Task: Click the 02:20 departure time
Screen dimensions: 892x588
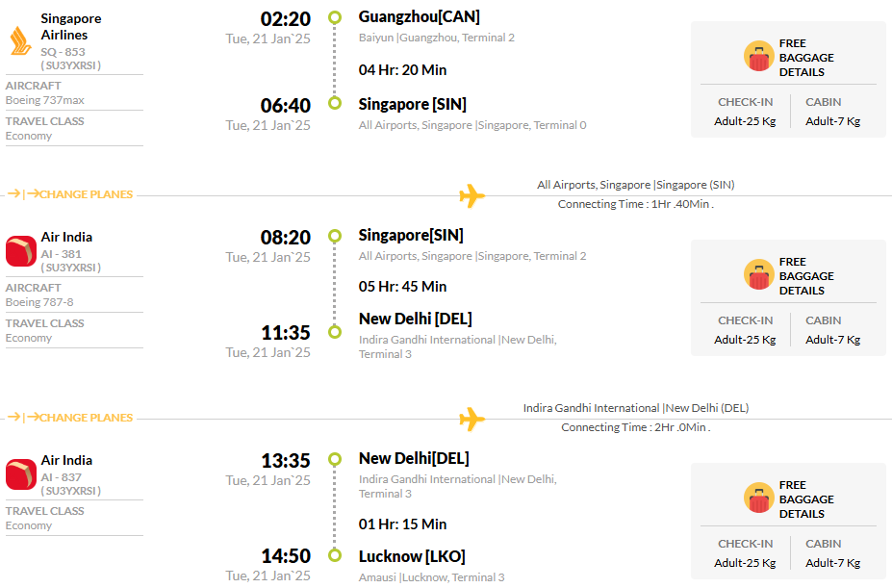Action: [x=286, y=19]
